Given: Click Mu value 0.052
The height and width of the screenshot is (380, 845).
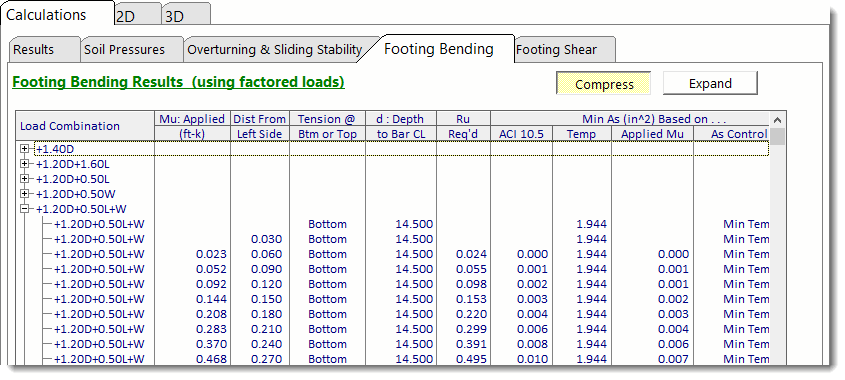Looking at the screenshot, I should 211,270.
